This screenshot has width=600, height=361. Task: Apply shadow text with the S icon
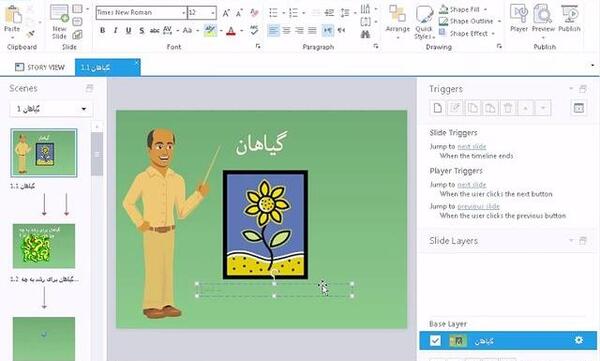tap(142, 31)
